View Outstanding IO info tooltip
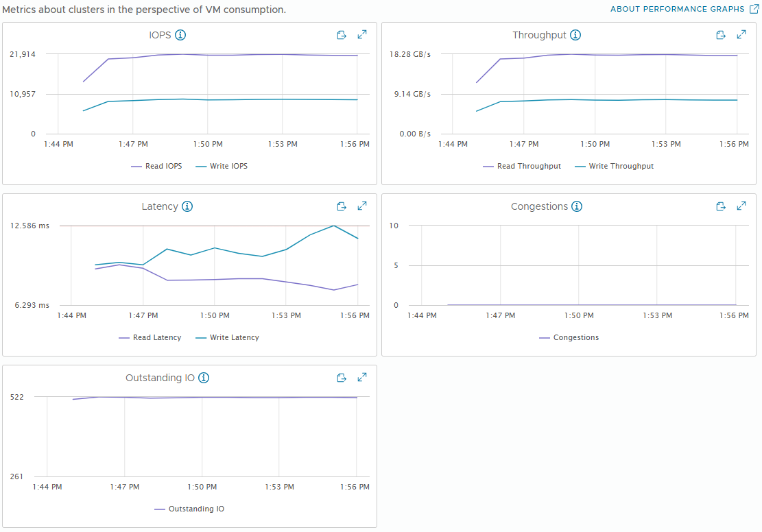The height and width of the screenshot is (532, 762). [x=204, y=378]
